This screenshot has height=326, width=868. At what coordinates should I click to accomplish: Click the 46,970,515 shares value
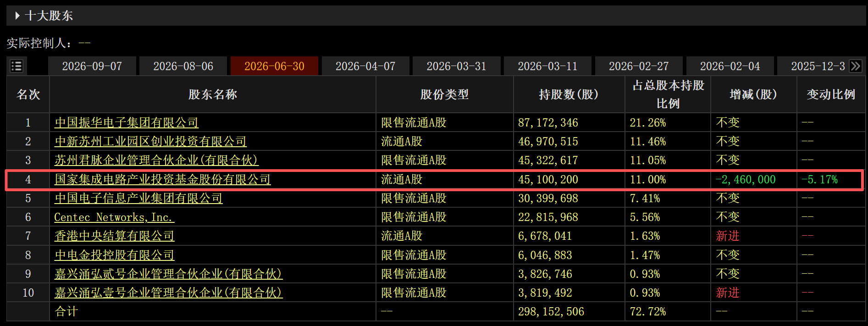pyautogui.click(x=548, y=141)
